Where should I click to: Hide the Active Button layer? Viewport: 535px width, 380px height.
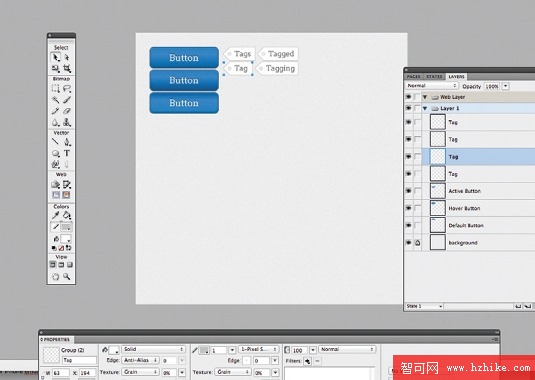(x=408, y=191)
